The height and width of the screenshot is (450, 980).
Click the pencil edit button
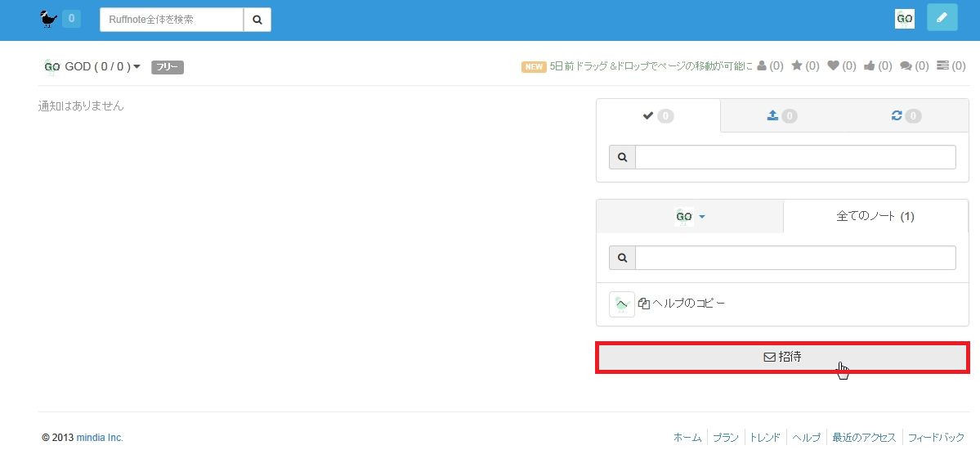(x=942, y=17)
